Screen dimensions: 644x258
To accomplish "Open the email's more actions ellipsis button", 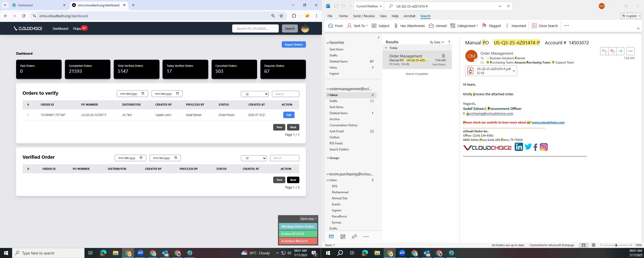I will [630, 51].
